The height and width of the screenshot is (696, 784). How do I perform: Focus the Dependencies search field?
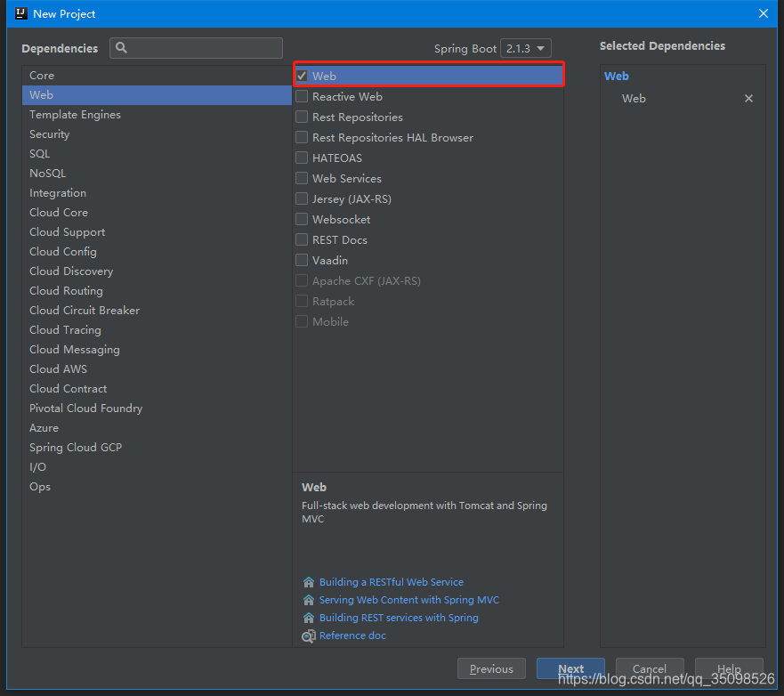(x=196, y=48)
